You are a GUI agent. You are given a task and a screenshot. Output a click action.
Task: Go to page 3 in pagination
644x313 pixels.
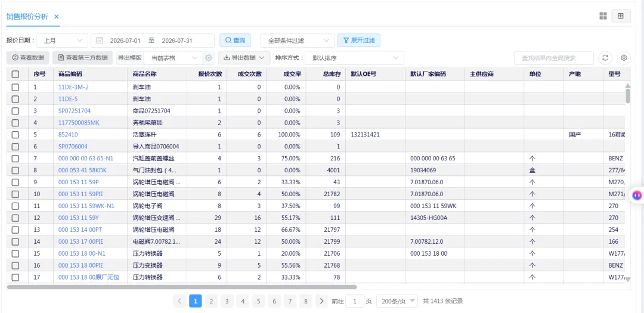[227, 301]
